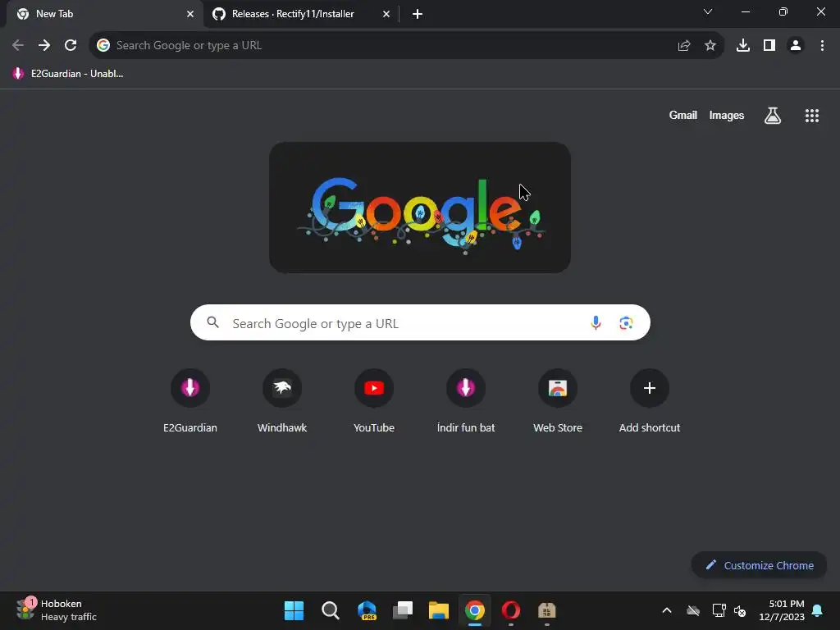The height and width of the screenshot is (630, 840).
Task: Launch the Edge PRE browser from taskbar
Action: tap(367, 610)
